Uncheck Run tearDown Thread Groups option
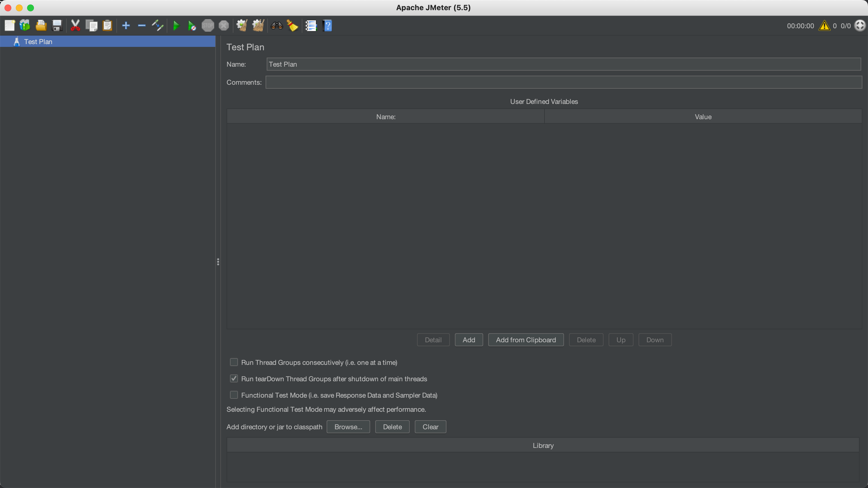Screen dimensions: 868x488 pyautogui.click(x=234, y=378)
